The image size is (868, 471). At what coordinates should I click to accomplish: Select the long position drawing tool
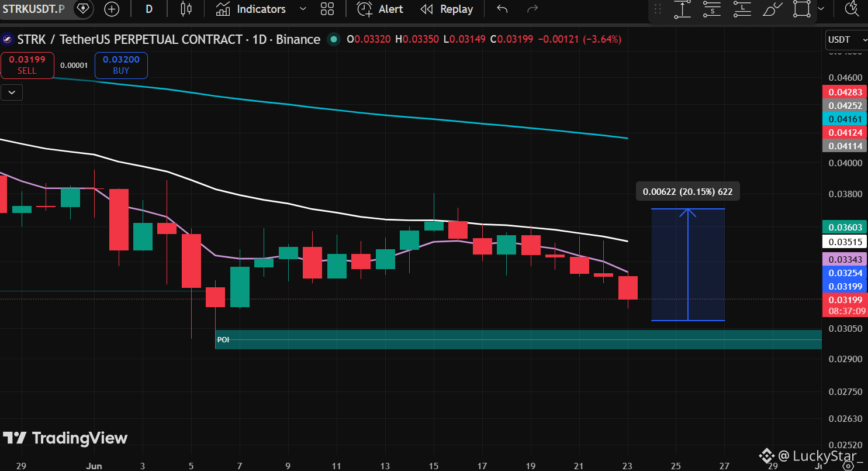(742, 9)
